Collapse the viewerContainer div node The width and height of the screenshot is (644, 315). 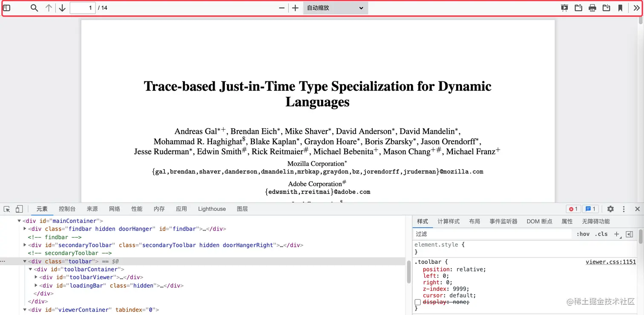point(25,310)
